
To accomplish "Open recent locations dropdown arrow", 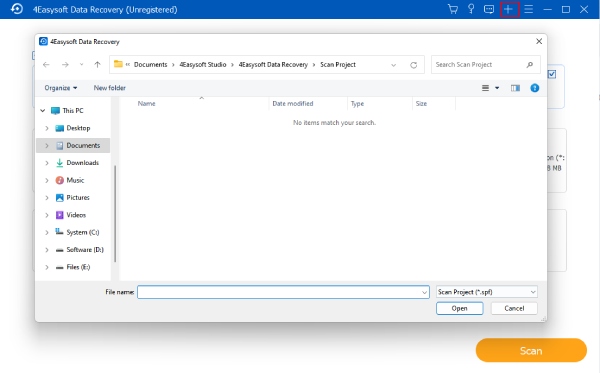I will tap(82, 65).
